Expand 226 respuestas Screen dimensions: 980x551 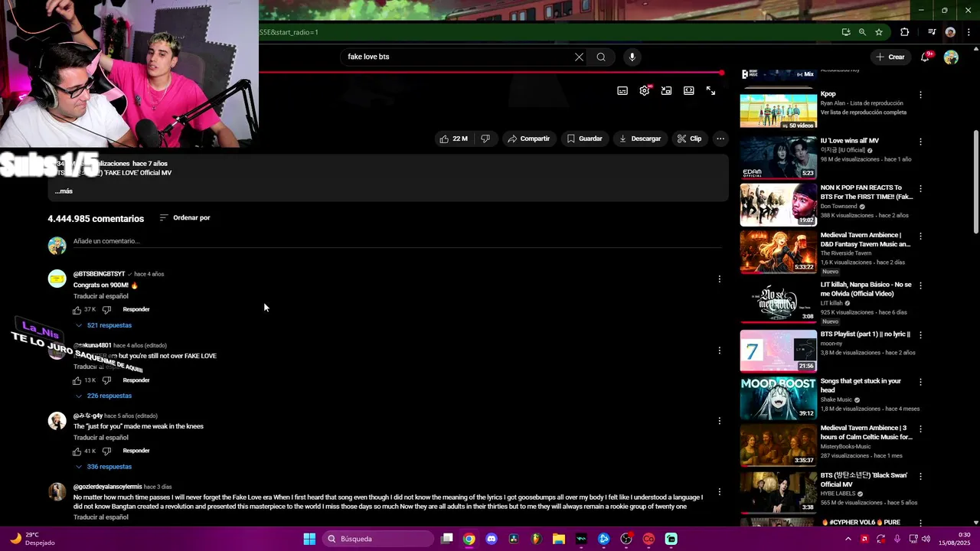[103, 396]
